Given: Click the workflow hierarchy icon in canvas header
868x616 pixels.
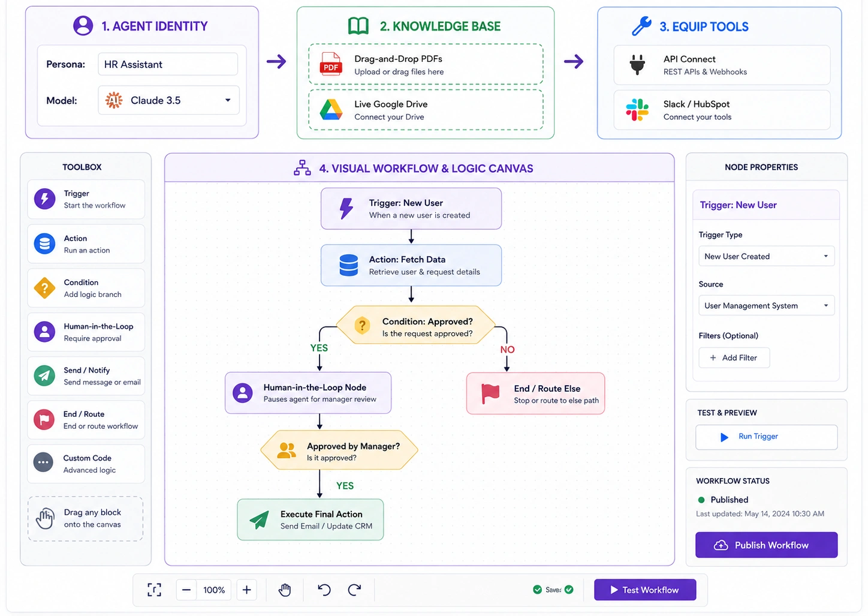Looking at the screenshot, I should (x=302, y=168).
